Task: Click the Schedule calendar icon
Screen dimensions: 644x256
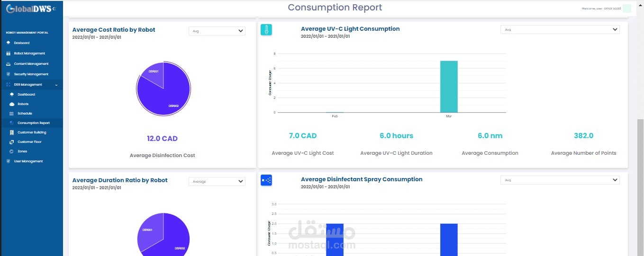Action: (x=12, y=114)
